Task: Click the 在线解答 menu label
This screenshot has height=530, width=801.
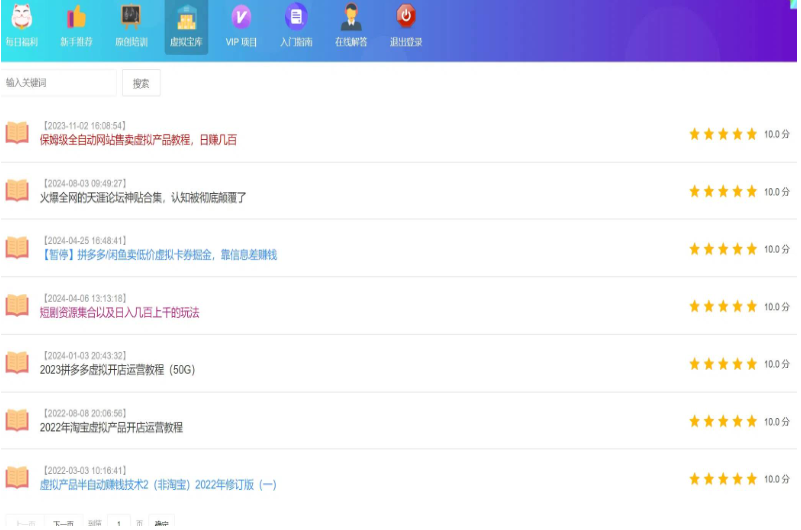Action: (351, 42)
